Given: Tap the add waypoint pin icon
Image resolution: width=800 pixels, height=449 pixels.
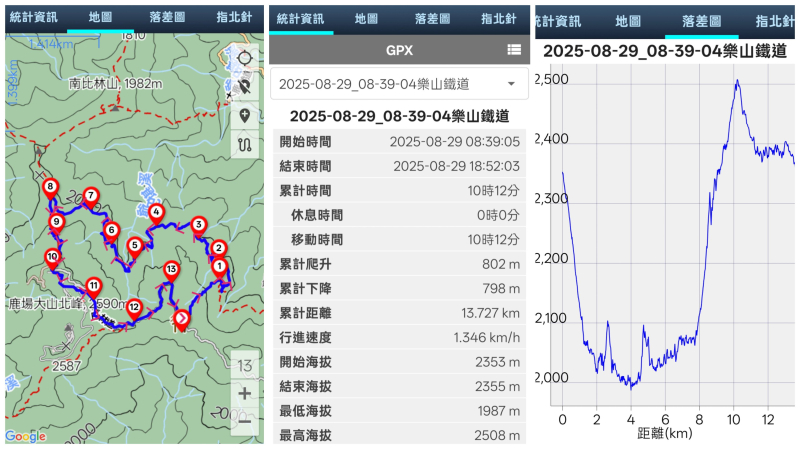Looking at the screenshot, I should 245,116.
